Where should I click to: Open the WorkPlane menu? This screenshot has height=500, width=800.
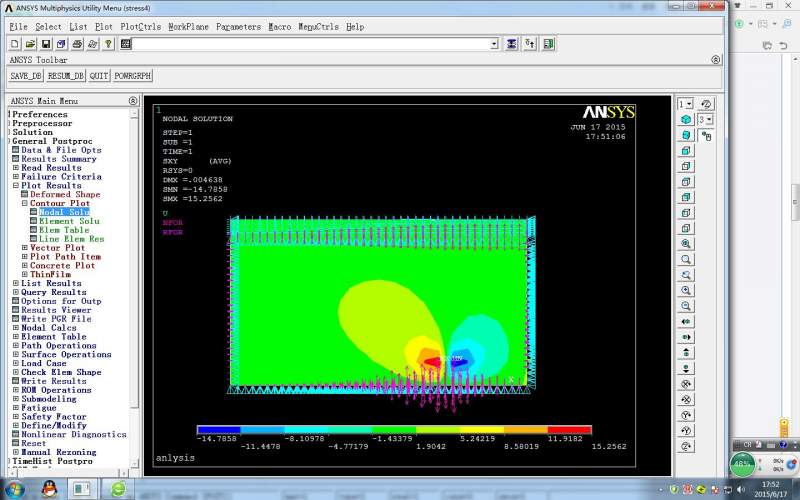[x=188, y=27]
